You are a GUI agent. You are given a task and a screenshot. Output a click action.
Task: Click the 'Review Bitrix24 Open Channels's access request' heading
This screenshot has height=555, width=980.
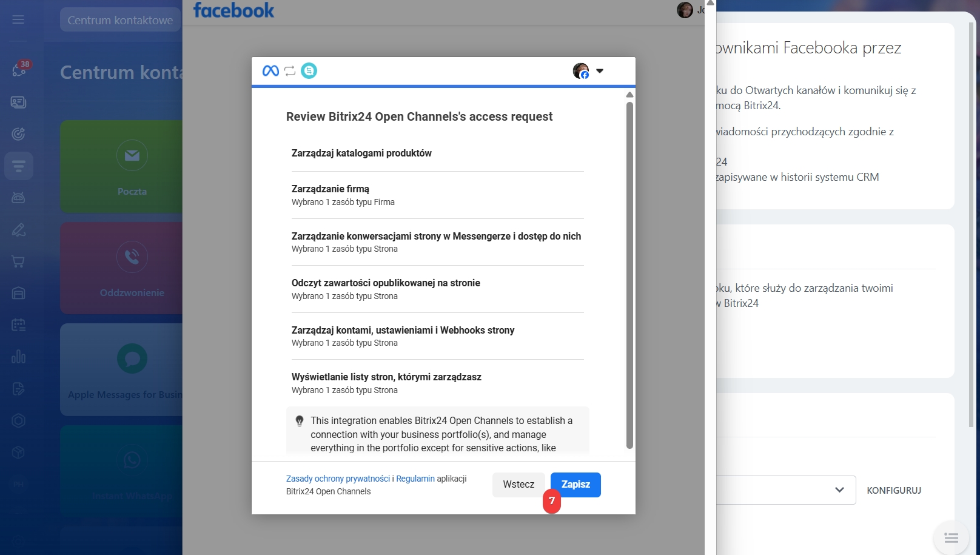pos(419,116)
